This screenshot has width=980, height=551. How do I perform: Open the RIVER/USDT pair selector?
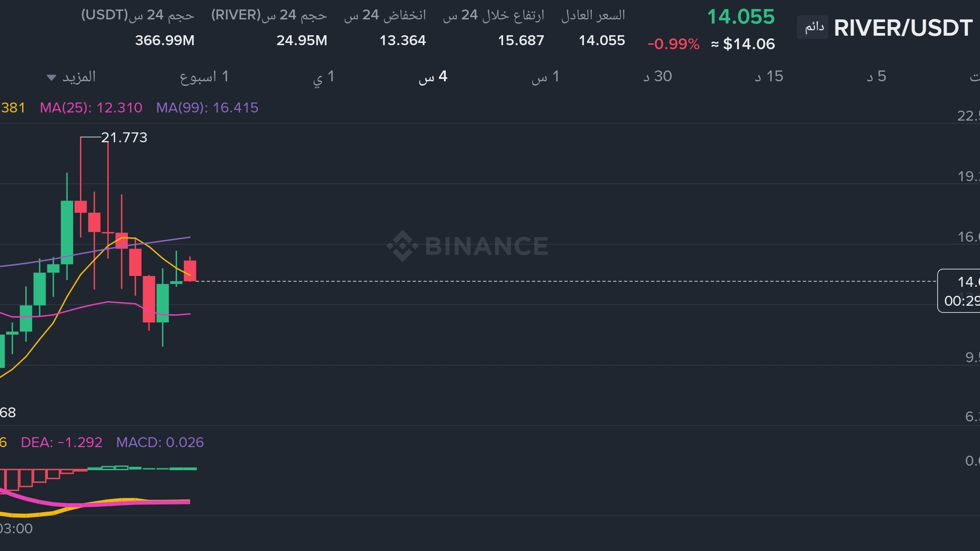903,28
